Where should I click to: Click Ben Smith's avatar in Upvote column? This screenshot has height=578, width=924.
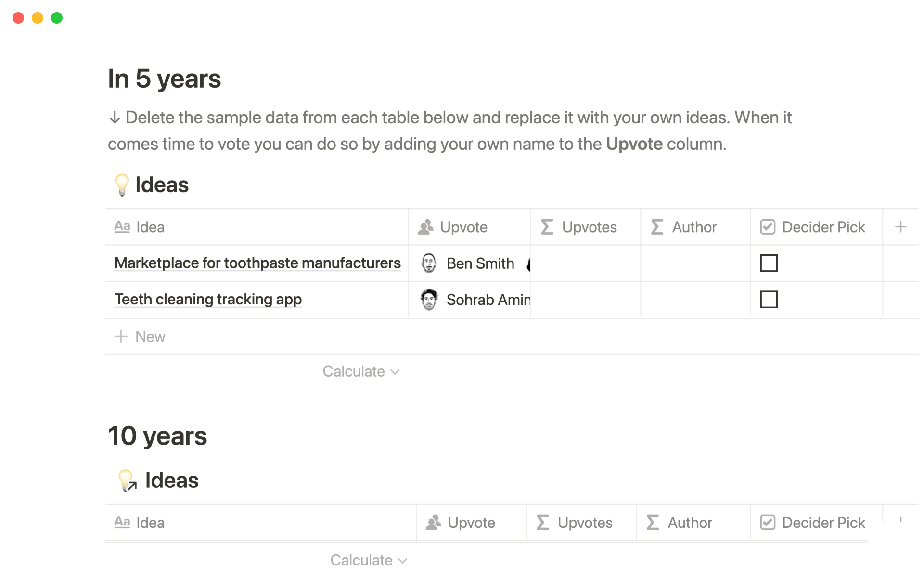[429, 263]
